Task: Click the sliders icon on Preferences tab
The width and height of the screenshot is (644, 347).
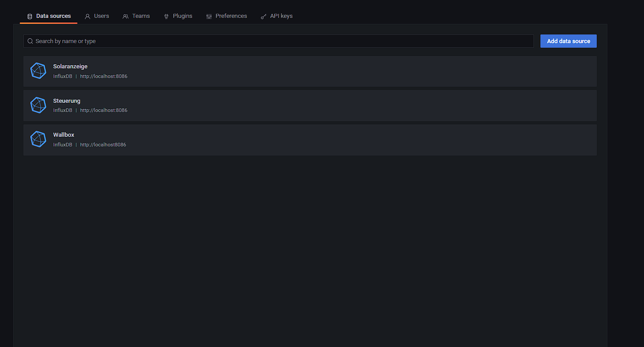Action: pyautogui.click(x=209, y=17)
